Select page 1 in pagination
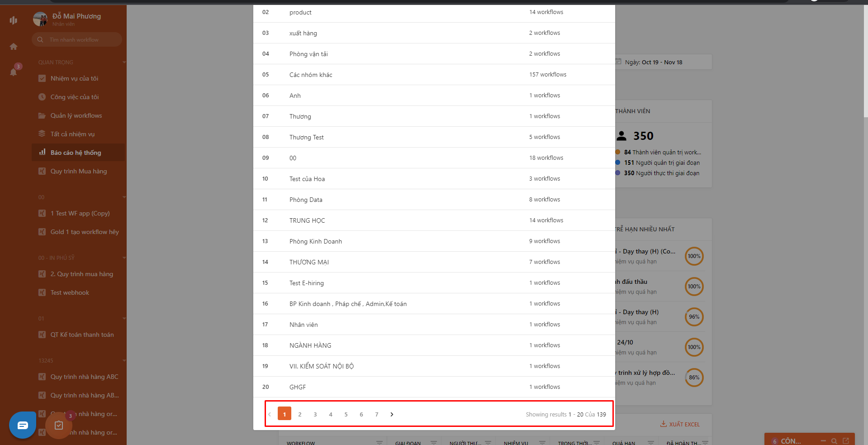This screenshot has height=445, width=868. pos(285,414)
